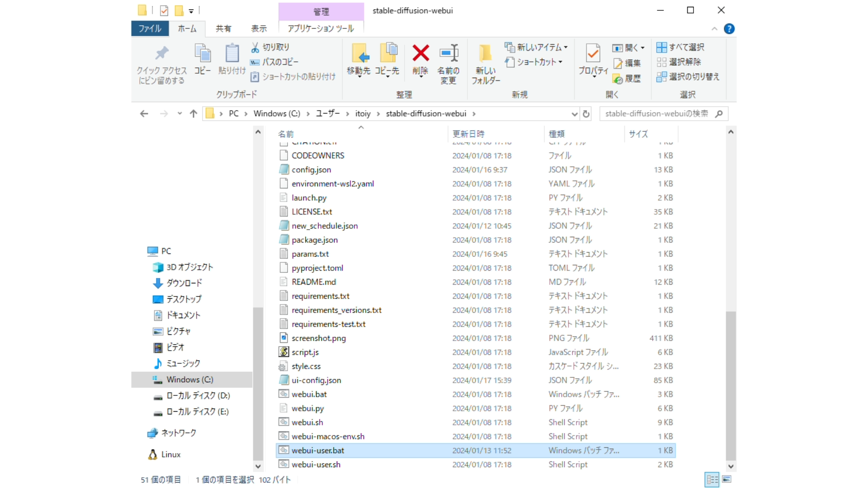Open recent locations dropdown arrow
Screen dimensions: 868x488
coord(179,113)
